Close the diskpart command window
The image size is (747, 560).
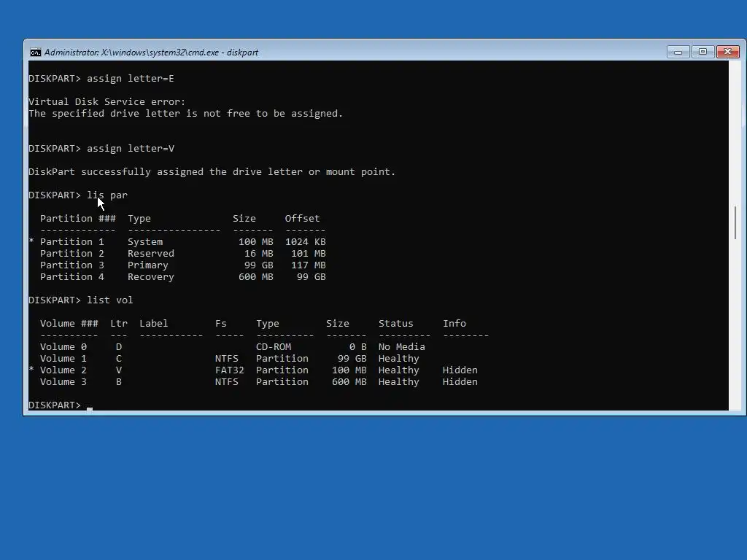(x=727, y=52)
